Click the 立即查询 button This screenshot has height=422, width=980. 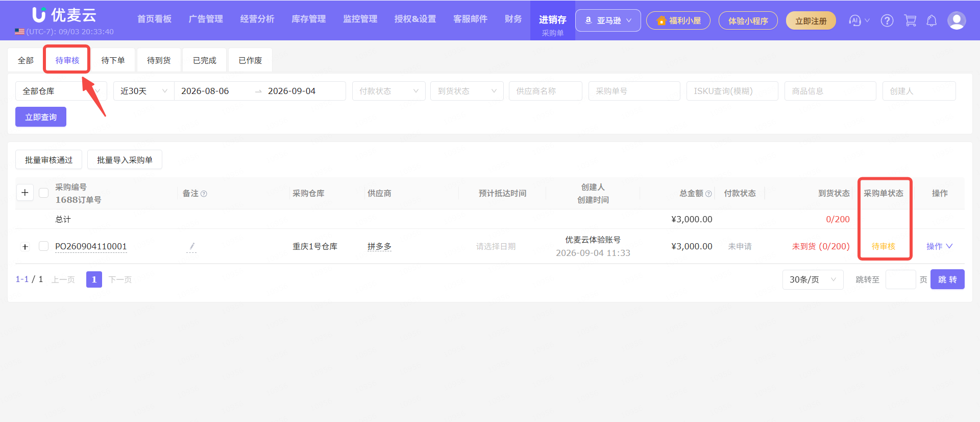click(41, 117)
